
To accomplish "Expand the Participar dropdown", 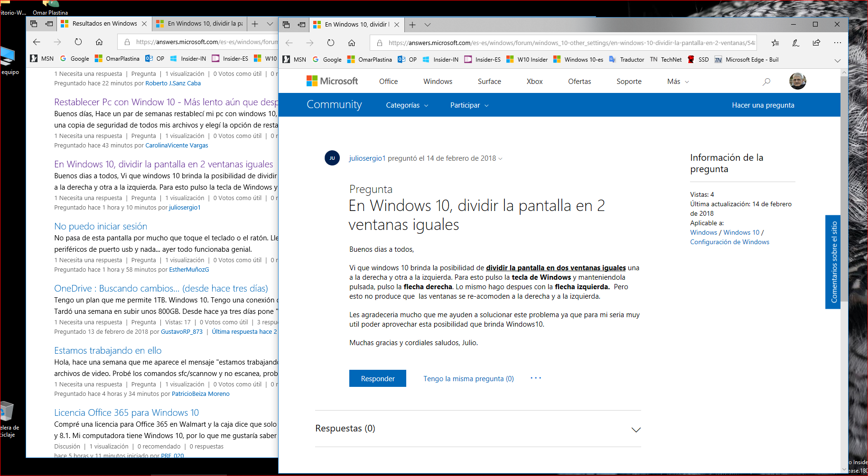I will 469,105.
